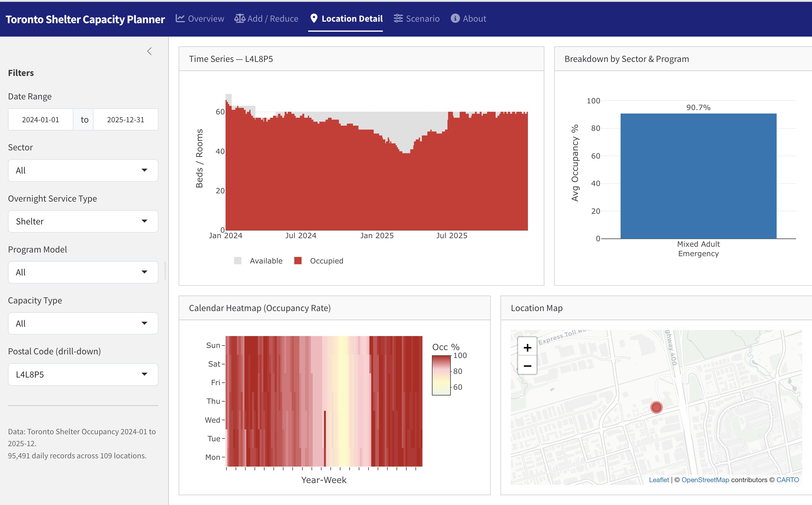Open the Program Model dropdown
812x505 pixels.
[x=83, y=273]
